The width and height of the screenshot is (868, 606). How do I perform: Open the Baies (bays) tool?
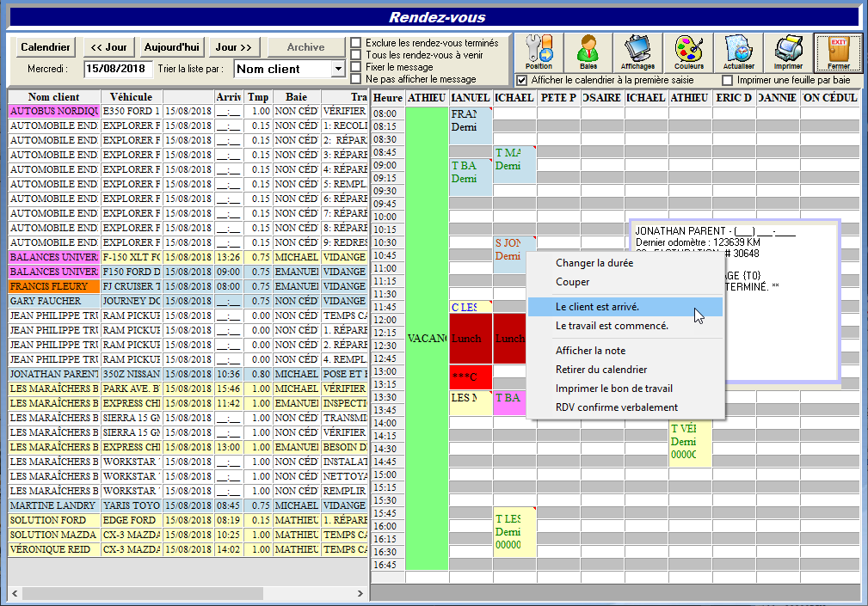588,52
